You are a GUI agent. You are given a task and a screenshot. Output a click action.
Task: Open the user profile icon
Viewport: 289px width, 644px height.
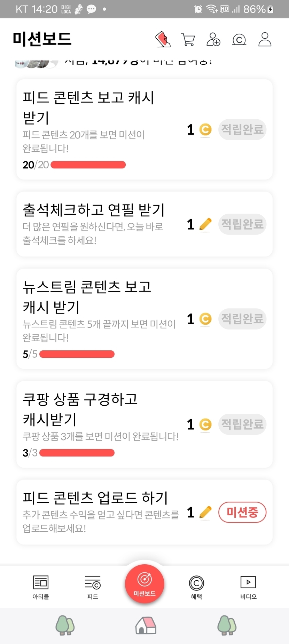265,39
